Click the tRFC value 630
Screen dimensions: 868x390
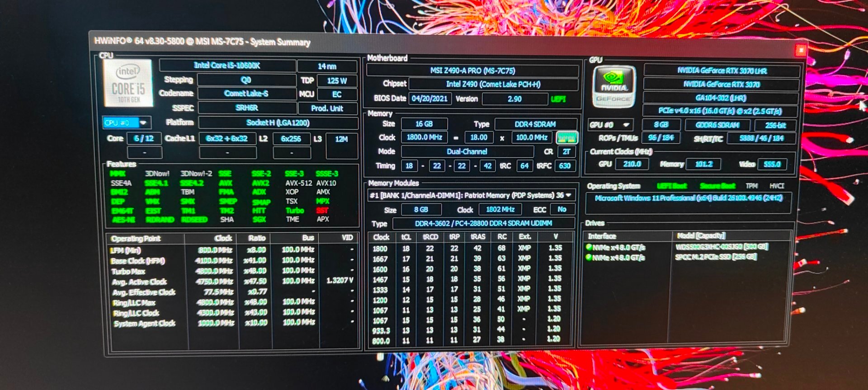[x=565, y=166]
